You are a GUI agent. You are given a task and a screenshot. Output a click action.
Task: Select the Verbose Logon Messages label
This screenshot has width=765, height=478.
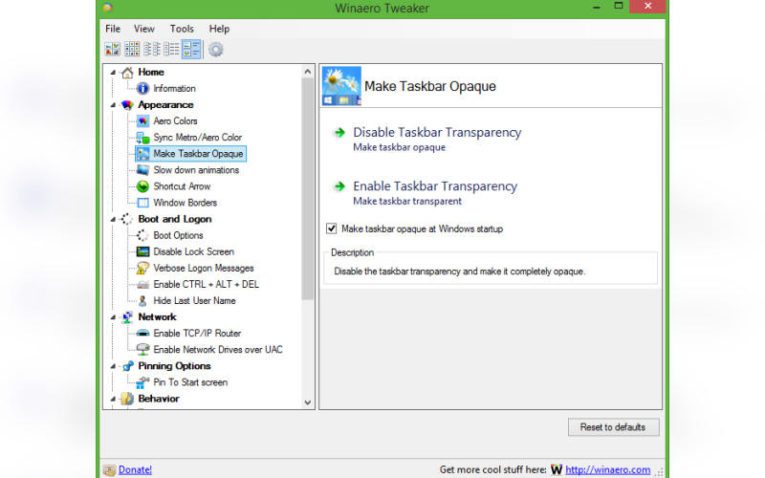click(203, 268)
